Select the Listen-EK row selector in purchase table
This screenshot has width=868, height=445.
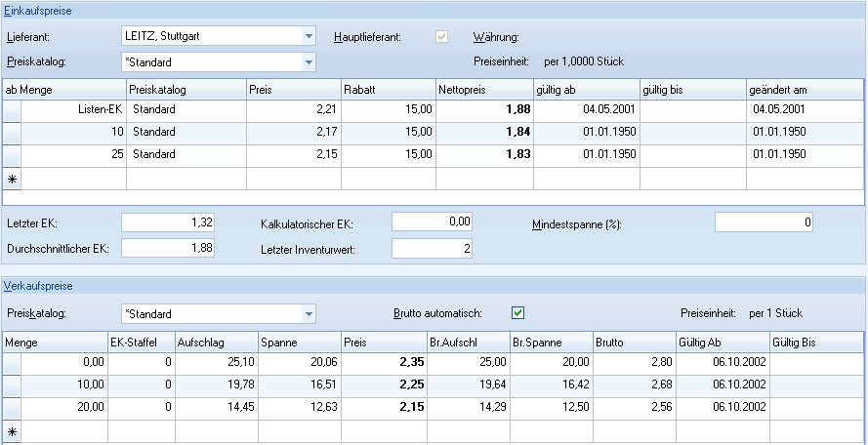click(12, 109)
